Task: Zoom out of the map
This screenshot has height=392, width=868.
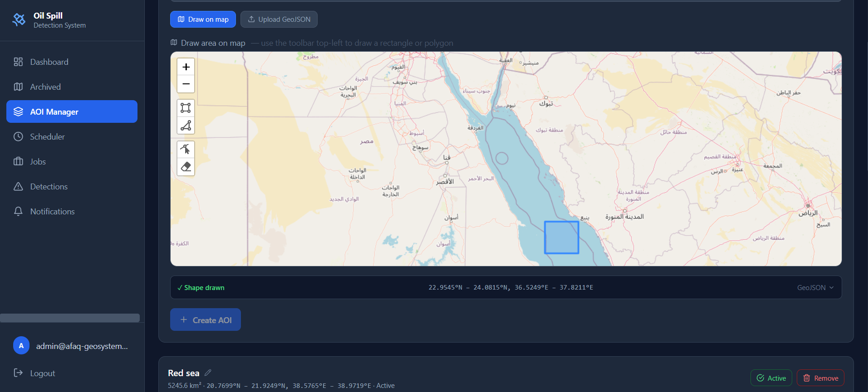Action: pos(186,84)
